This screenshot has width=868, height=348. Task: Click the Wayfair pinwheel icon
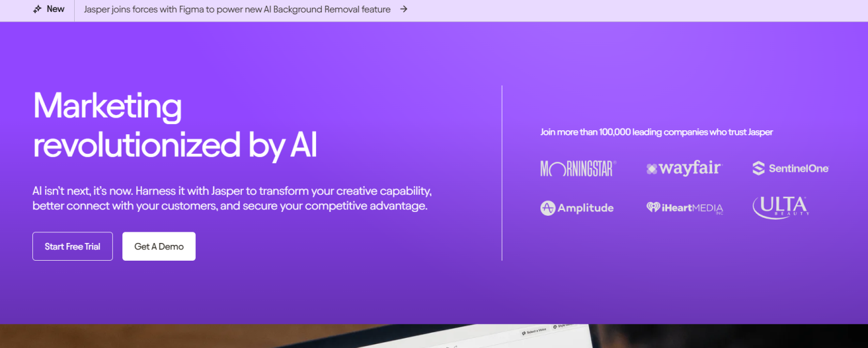tap(651, 169)
